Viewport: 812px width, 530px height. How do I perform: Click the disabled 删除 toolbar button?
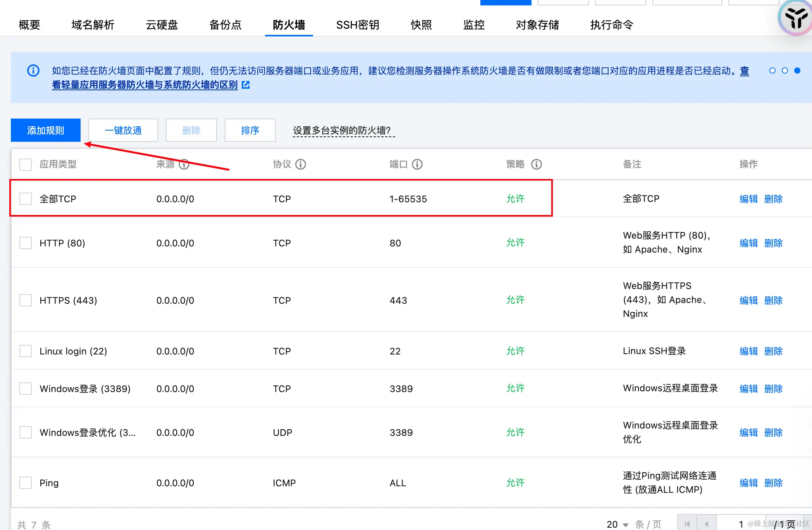tap(191, 130)
